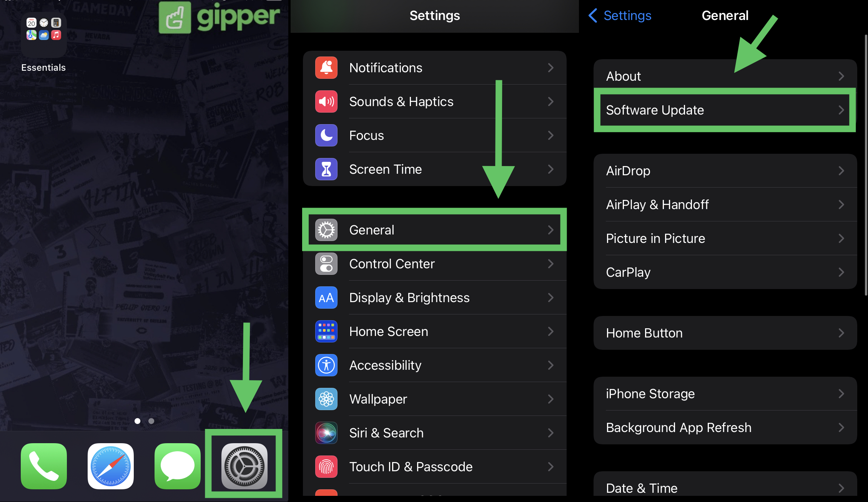Open the Safari browser icon
Viewport: 868px width, 502px height.
tap(112, 467)
